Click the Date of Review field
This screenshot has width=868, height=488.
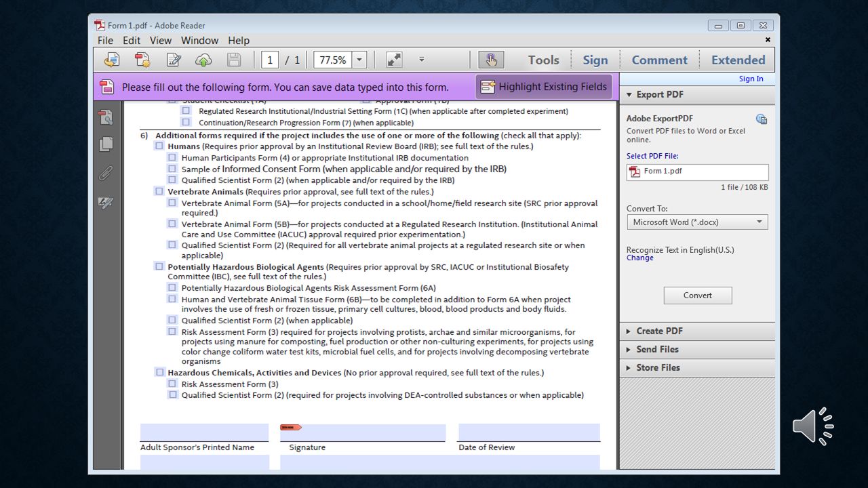click(529, 432)
